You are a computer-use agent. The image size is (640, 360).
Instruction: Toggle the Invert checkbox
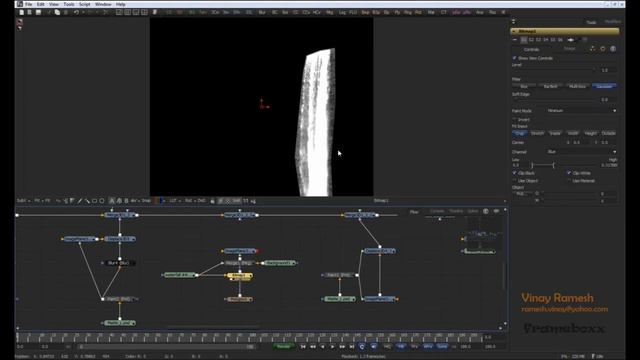coord(515,119)
